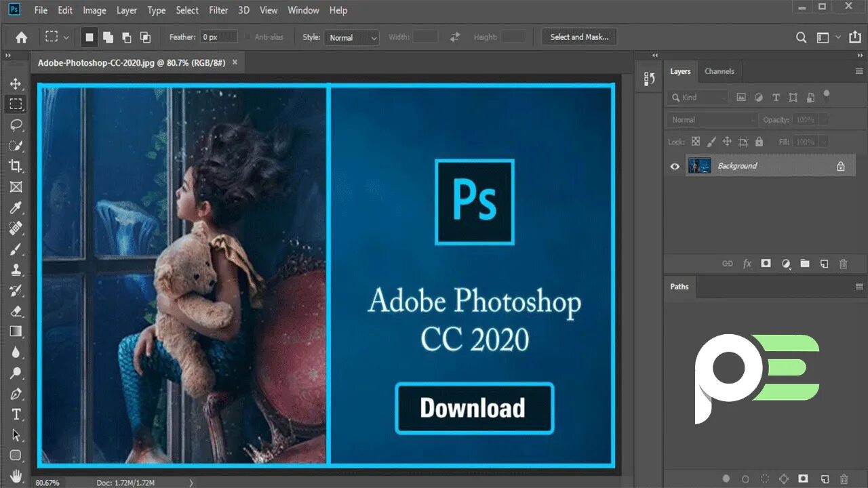
Task: Open the File menu
Action: [41, 10]
